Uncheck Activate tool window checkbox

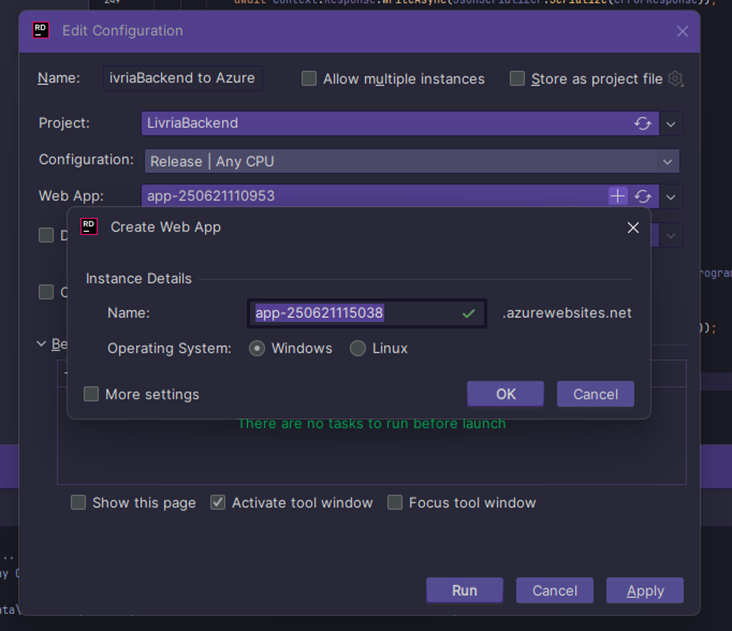tap(218, 503)
